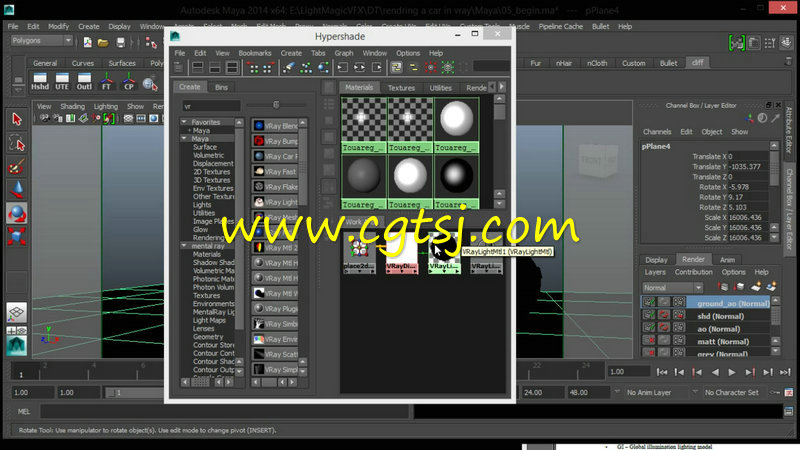Toggle renderable flag on ao layer
Image resolution: width=800 pixels, height=450 pixels.
(649, 328)
